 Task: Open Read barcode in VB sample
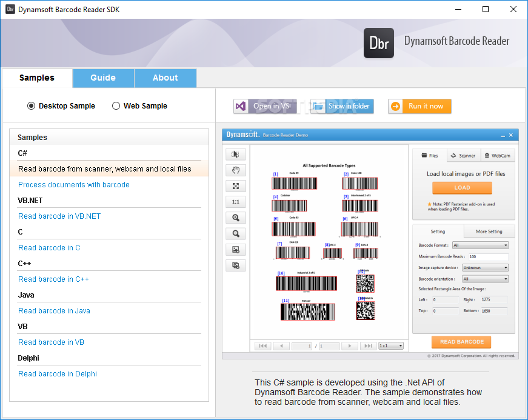tap(51, 342)
